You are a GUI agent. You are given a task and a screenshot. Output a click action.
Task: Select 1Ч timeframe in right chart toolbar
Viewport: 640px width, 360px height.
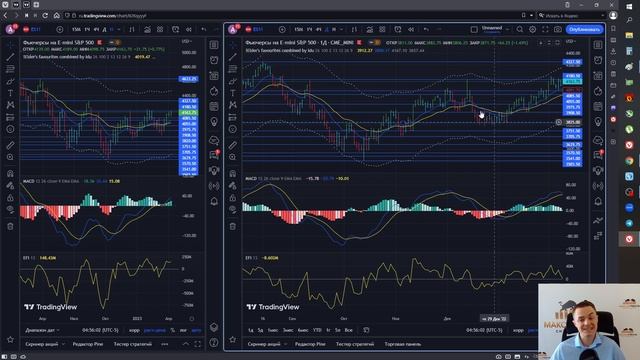[309, 29]
